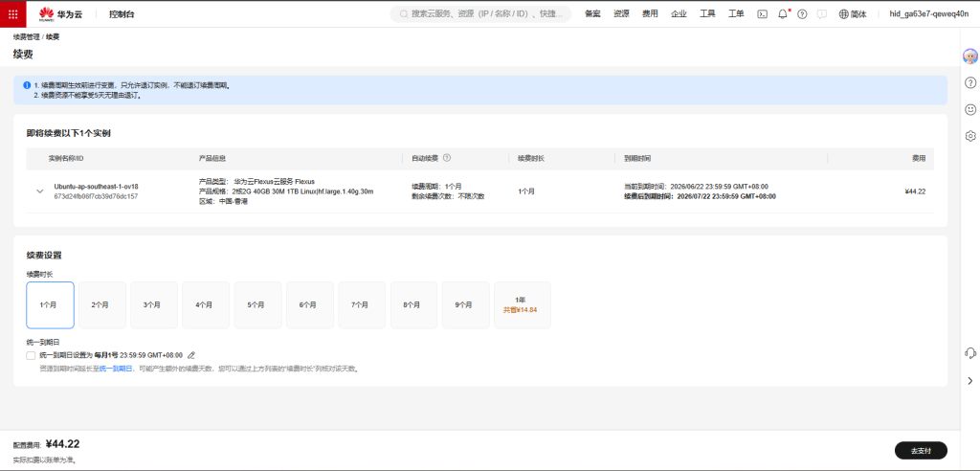The width and height of the screenshot is (980, 471).
Task: Select the 6个月 renewal duration
Action: pos(309,305)
